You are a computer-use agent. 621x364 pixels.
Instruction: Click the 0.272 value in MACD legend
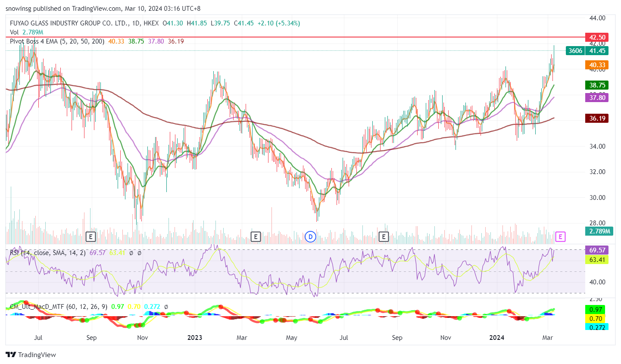[152, 307]
